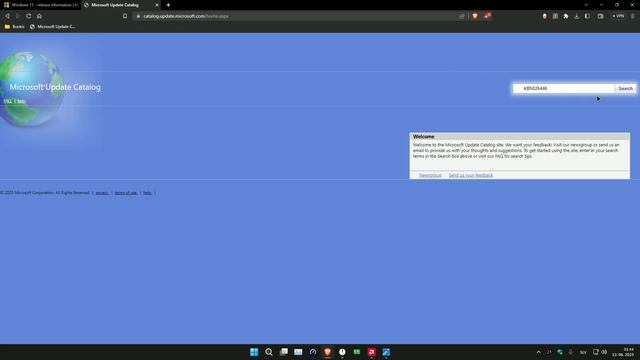Open the browser extensions puzzle icon

click(x=566, y=16)
